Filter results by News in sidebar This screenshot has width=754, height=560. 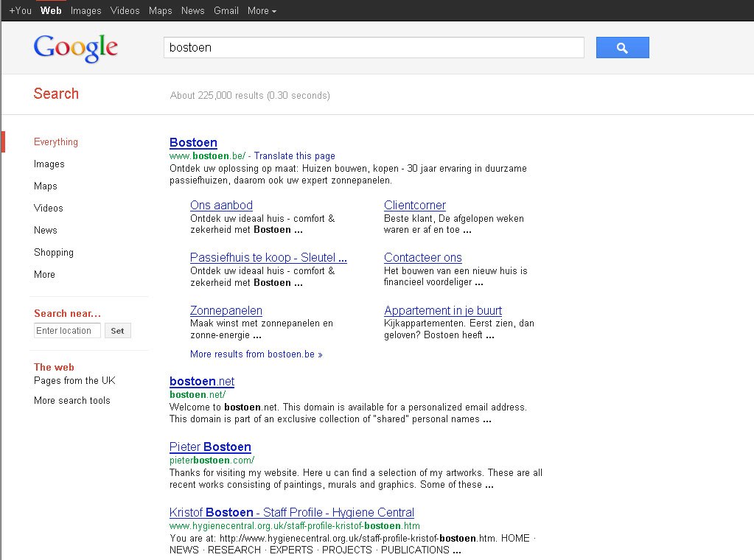tap(45, 230)
